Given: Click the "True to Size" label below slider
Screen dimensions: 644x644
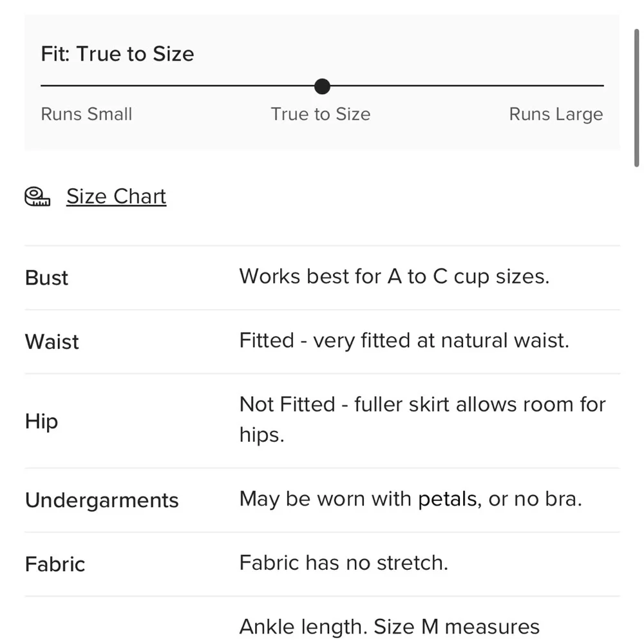Looking at the screenshot, I should pos(321,115).
